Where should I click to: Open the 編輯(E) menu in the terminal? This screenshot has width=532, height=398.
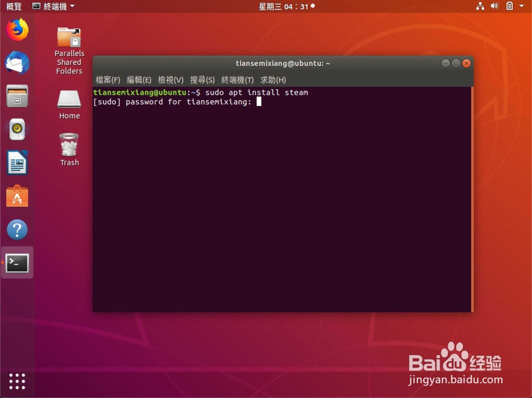(139, 80)
